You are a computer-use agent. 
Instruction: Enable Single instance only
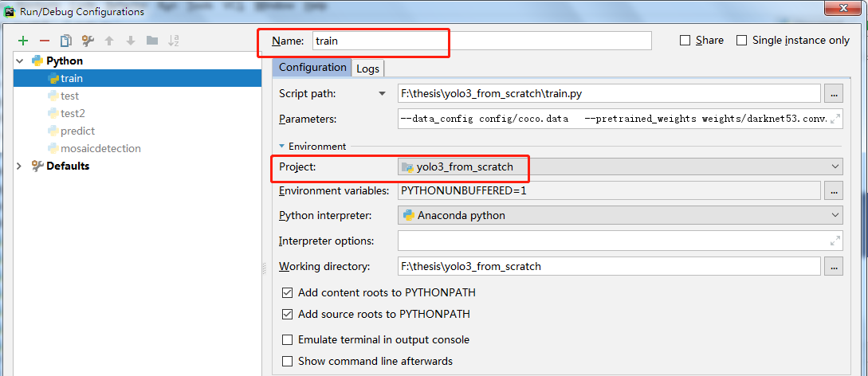tap(742, 41)
